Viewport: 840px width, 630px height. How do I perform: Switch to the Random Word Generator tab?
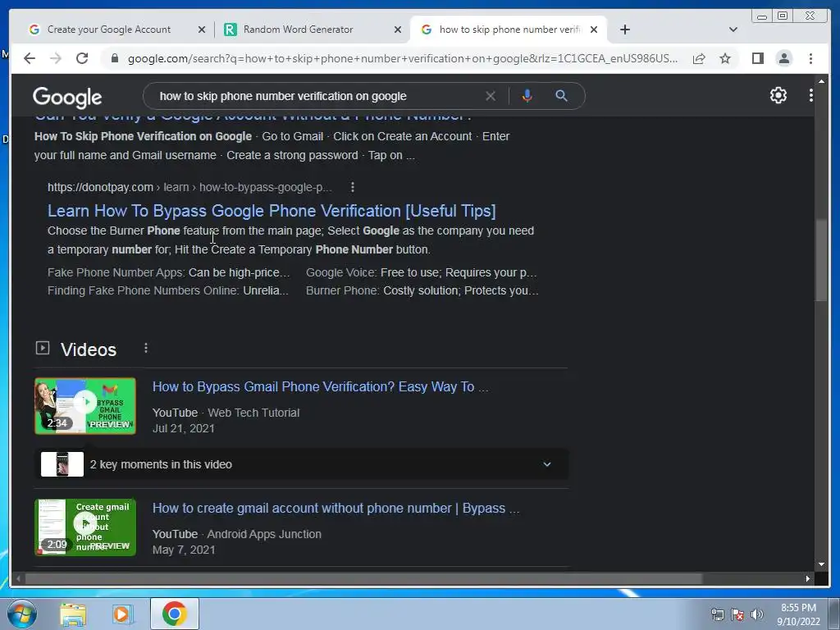pos(298,30)
